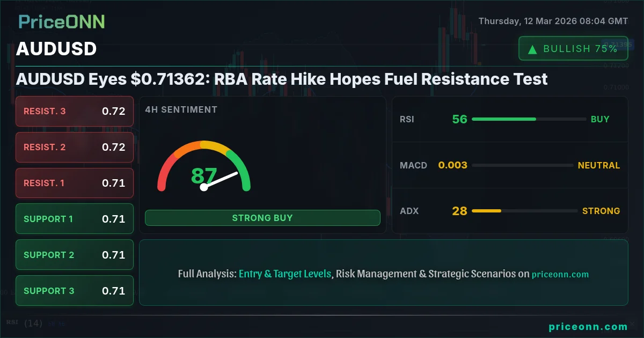Image resolution: width=644 pixels, height=338 pixels.
Task: Select the SUPPORT 2 level row
Action: click(75, 255)
